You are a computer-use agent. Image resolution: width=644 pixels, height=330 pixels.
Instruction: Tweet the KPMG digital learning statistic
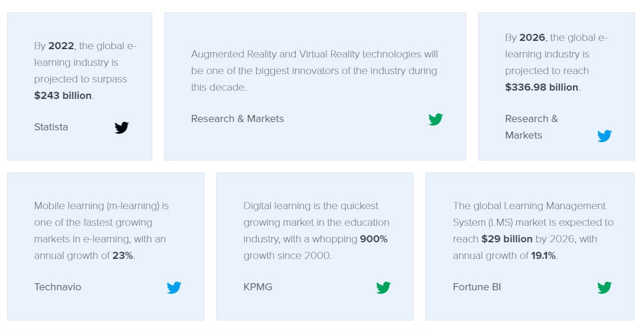[383, 288]
